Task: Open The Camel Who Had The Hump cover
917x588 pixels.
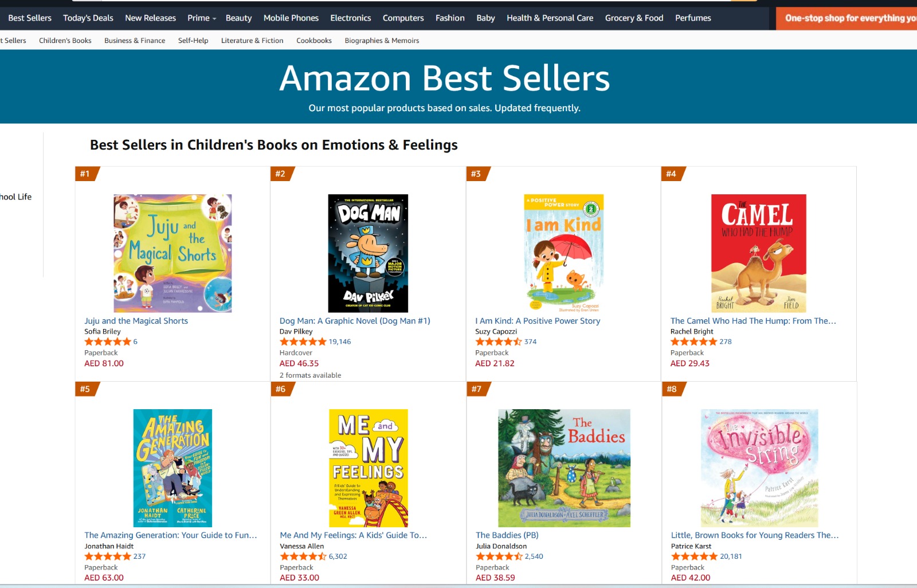Action: click(x=758, y=253)
